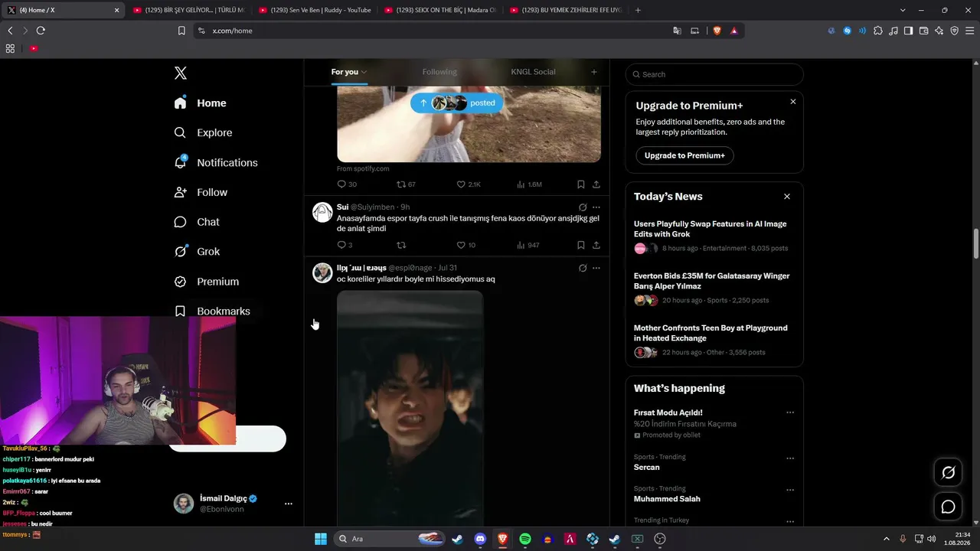This screenshot has width=980, height=551.
Task: Click the X logo in the sidebar
Action: pos(181,73)
